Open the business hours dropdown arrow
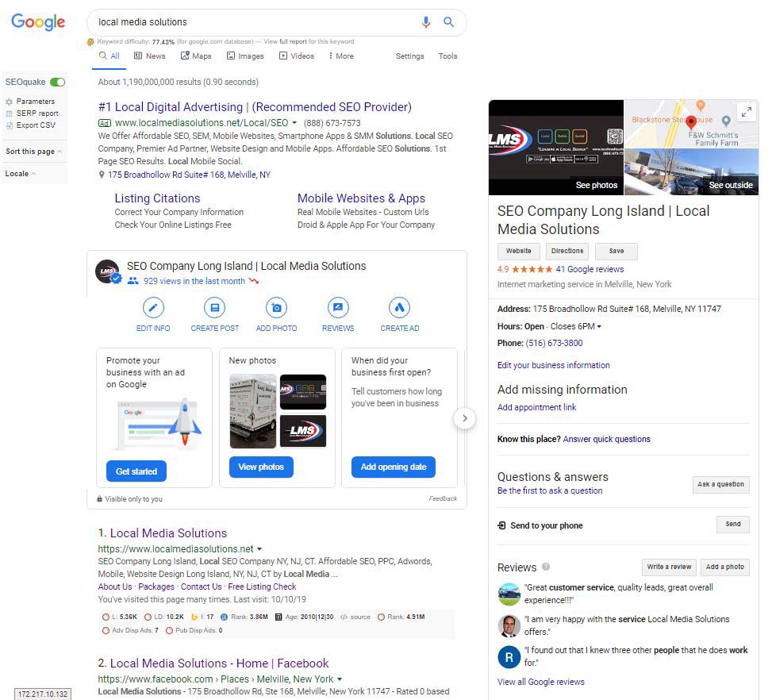The image size is (772, 700). (599, 327)
